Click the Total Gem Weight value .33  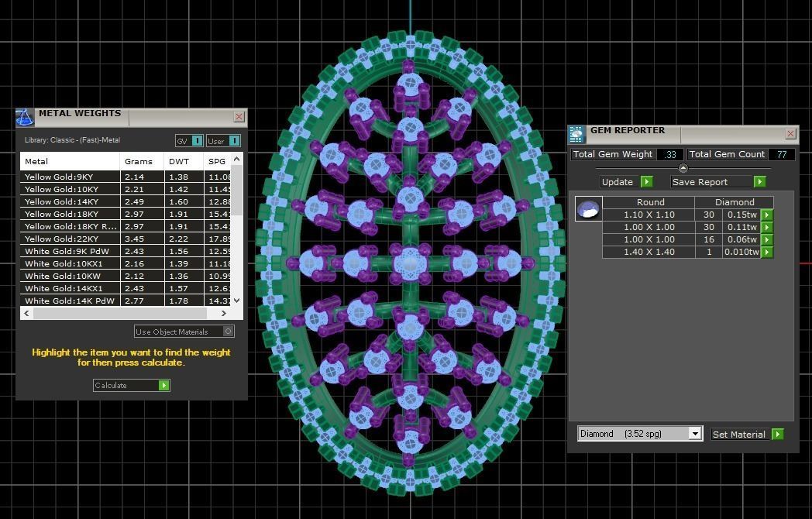point(670,154)
